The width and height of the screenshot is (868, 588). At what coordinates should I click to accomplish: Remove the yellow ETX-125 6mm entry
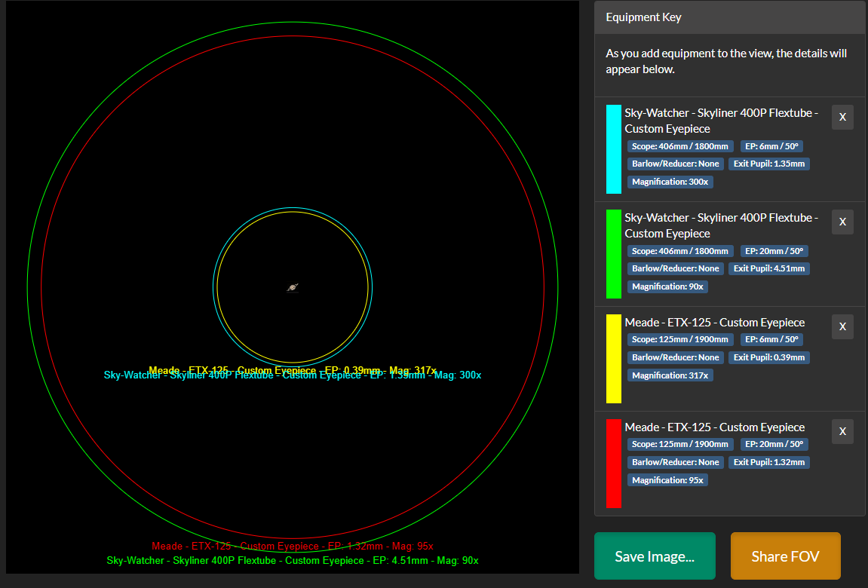point(842,327)
